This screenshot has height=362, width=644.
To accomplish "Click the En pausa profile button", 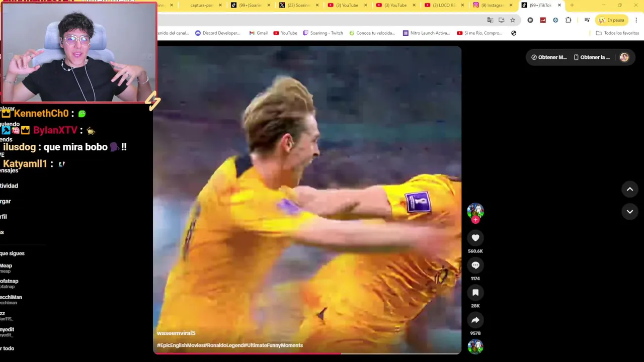I will (x=611, y=20).
